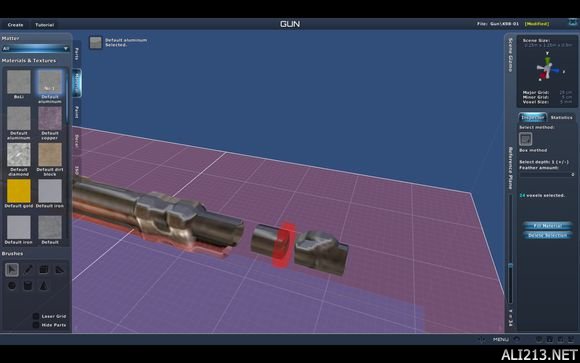The image size is (580, 363).
Task: Enable the Laser Grid checkbox
Action: point(36,316)
